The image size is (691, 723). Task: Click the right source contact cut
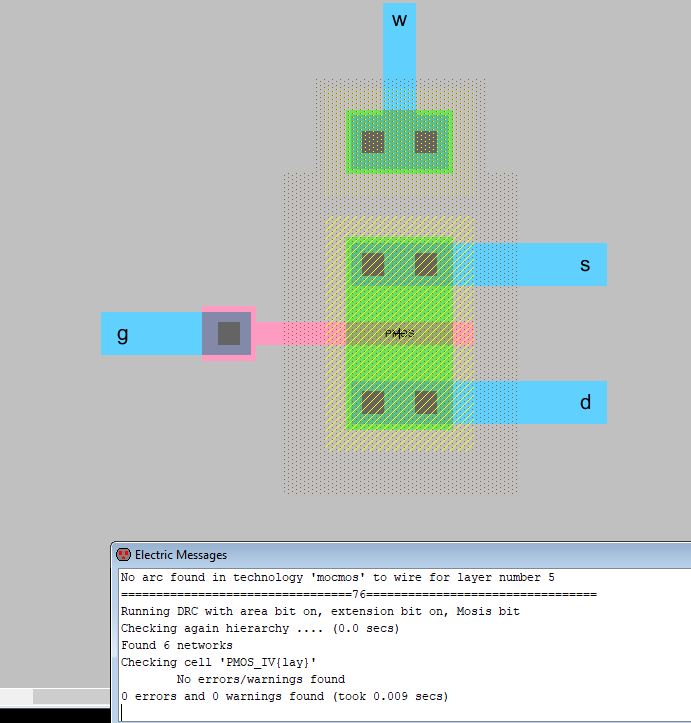(x=426, y=264)
